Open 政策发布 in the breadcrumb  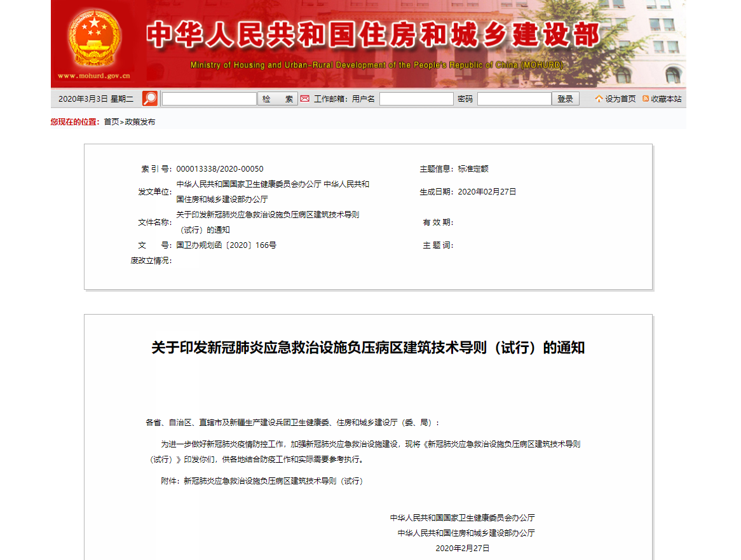(x=140, y=122)
